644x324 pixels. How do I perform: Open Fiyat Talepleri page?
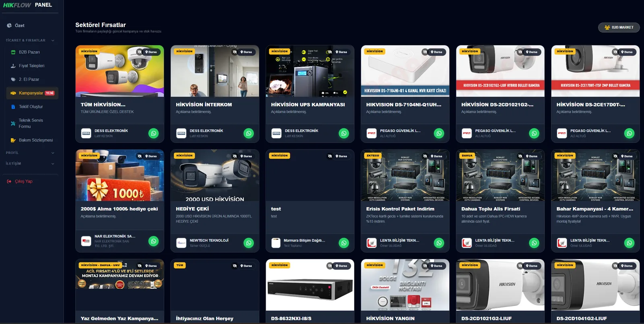pyautogui.click(x=32, y=66)
